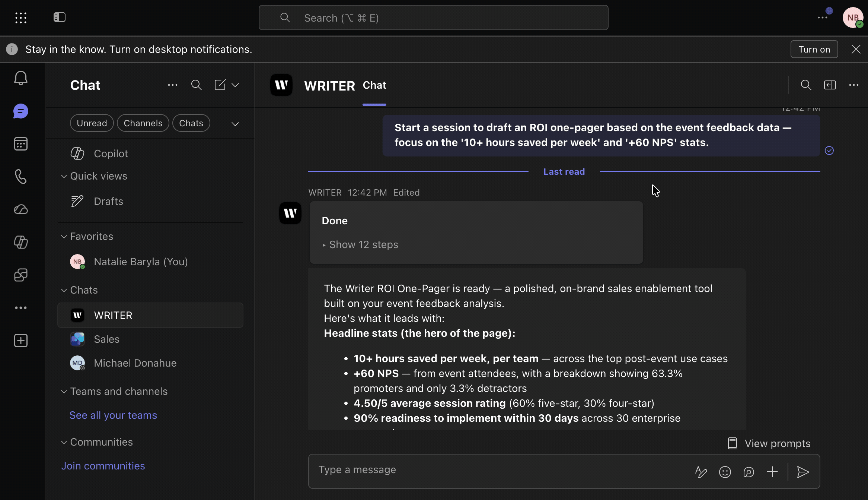This screenshot has height=500, width=868.
Task: Dismiss the notification banner
Action: click(x=856, y=49)
